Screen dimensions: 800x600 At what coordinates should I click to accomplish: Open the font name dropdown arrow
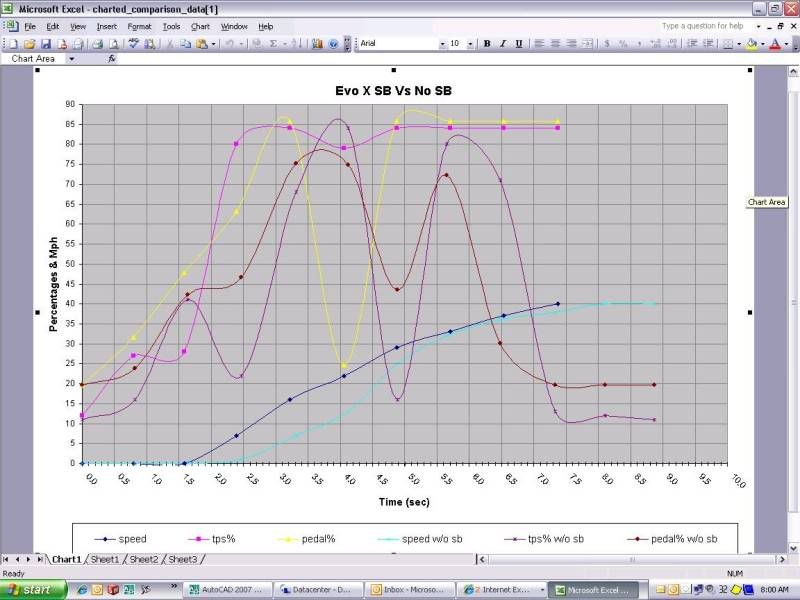click(442, 44)
